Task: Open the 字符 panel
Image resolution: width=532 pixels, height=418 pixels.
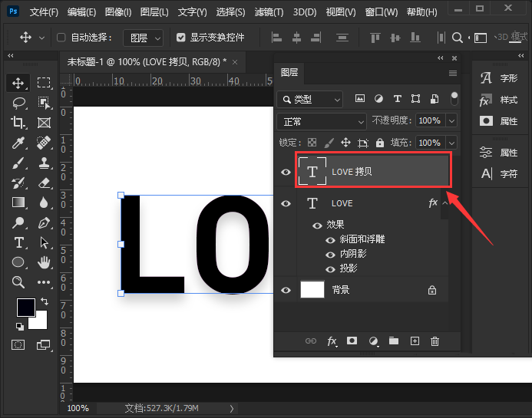Action: pos(499,174)
